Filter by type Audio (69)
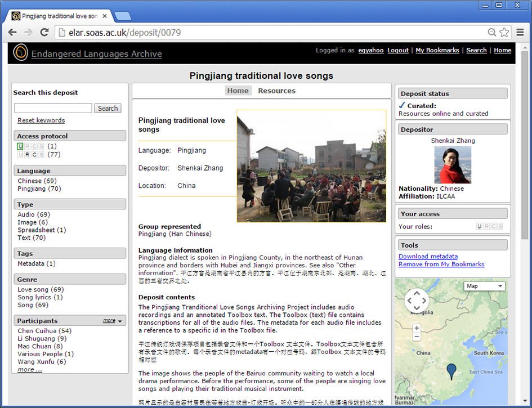This screenshot has height=408, width=532. click(x=34, y=214)
